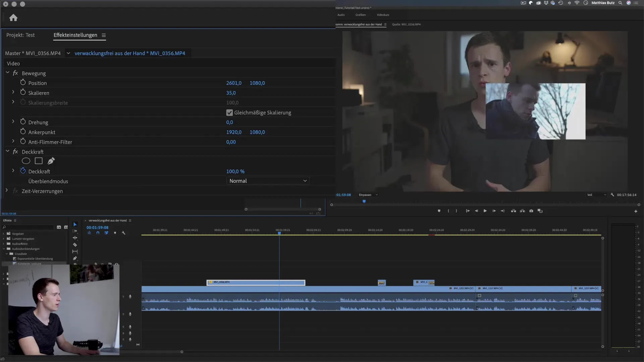Viewport: 644px width, 362px height.
Task: Select the Slip tool
Action: (x=75, y=251)
